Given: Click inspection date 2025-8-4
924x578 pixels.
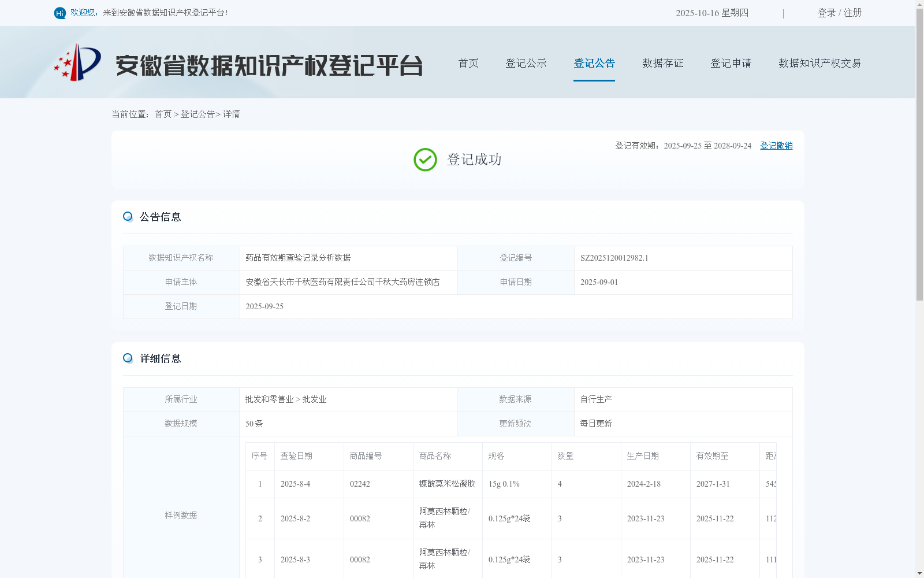Looking at the screenshot, I should tap(295, 484).
